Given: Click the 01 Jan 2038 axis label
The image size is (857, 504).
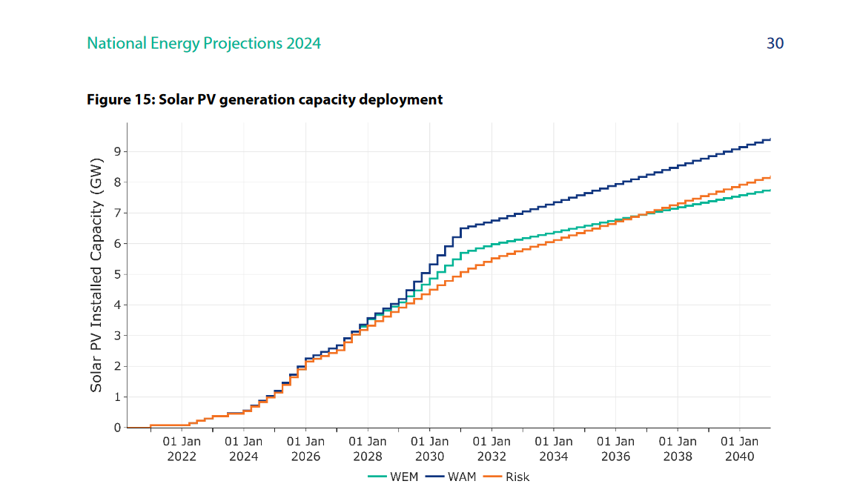Looking at the screenshot, I should point(678,449).
